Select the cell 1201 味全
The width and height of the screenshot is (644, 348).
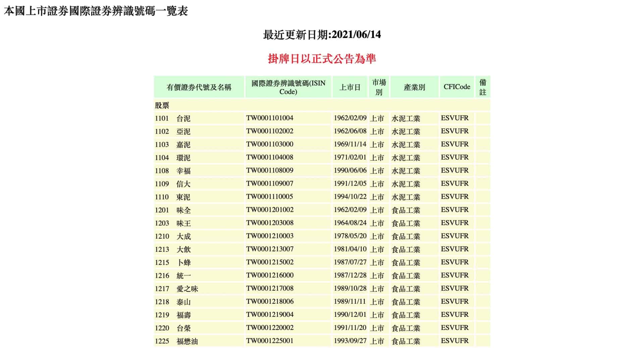[199, 210]
